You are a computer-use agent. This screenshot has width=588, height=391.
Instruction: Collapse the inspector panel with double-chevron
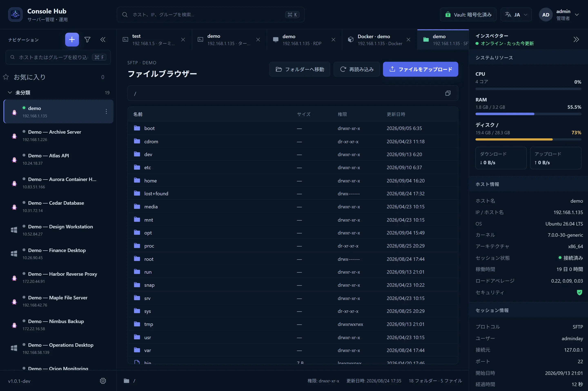point(576,39)
